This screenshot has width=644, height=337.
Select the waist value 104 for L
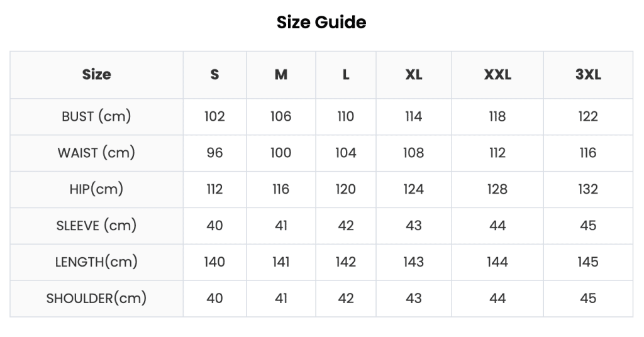[346, 153]
